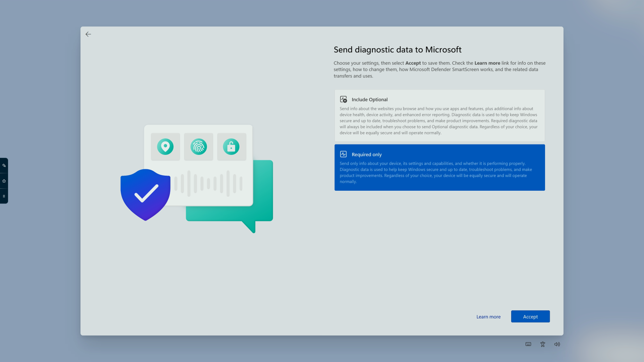644x362 pixels.
Task: Open the hamburger menu in side panel
Action: pyautogui.click(x=4, y=196)
